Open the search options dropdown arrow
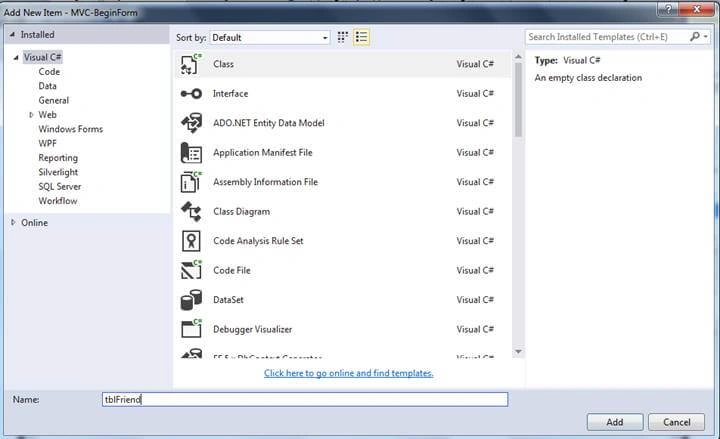The width and height of the screenshot is (720, 439). coord(706,36)
